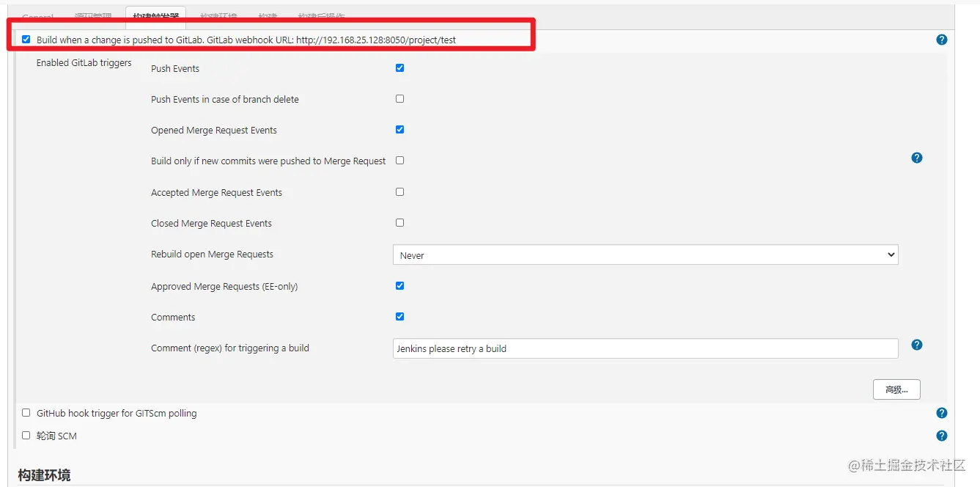The height and width of the screenshot is (487, 980).
Task: Click the 构建环境 section heading
Action: coord(44,475)
